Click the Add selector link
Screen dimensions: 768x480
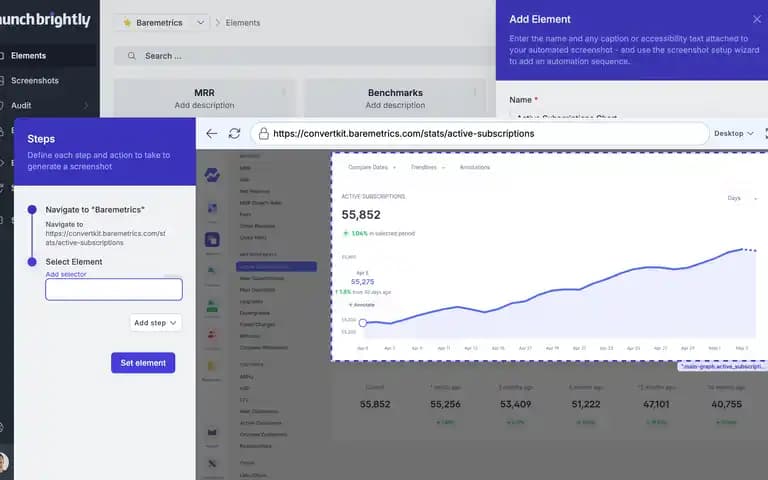tap(66, 274)
